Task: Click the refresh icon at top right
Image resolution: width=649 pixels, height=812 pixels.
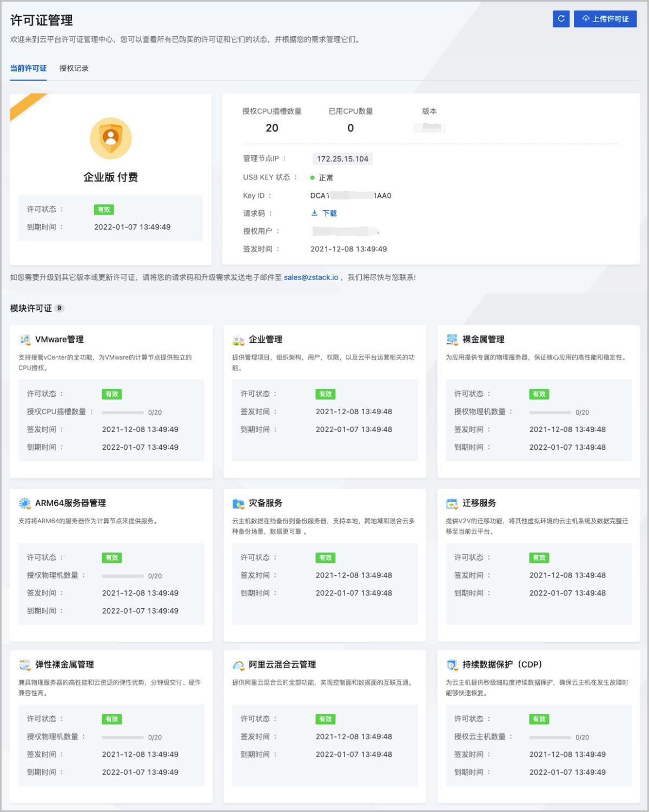Action: coord(561,19)
